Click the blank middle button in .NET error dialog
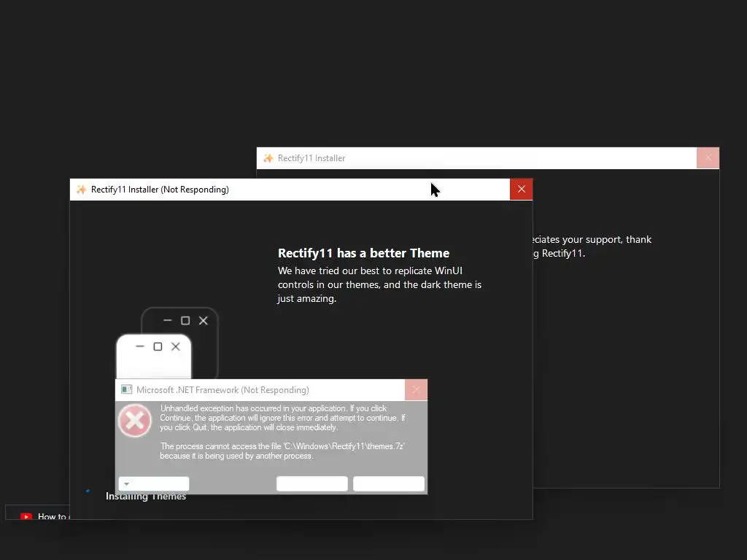This screenshot has width=747, height=560. point(312,484)
